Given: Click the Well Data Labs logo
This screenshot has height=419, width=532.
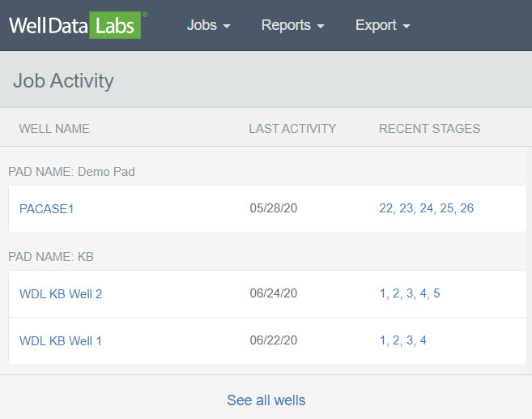Looking at the screenshot, I should click(77, 25).
